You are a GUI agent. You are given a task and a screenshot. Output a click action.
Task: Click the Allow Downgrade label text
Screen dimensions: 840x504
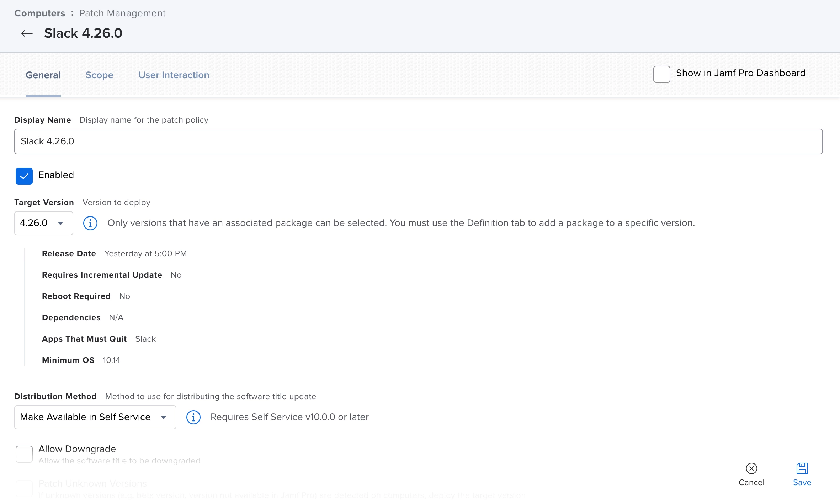(77, 449)
